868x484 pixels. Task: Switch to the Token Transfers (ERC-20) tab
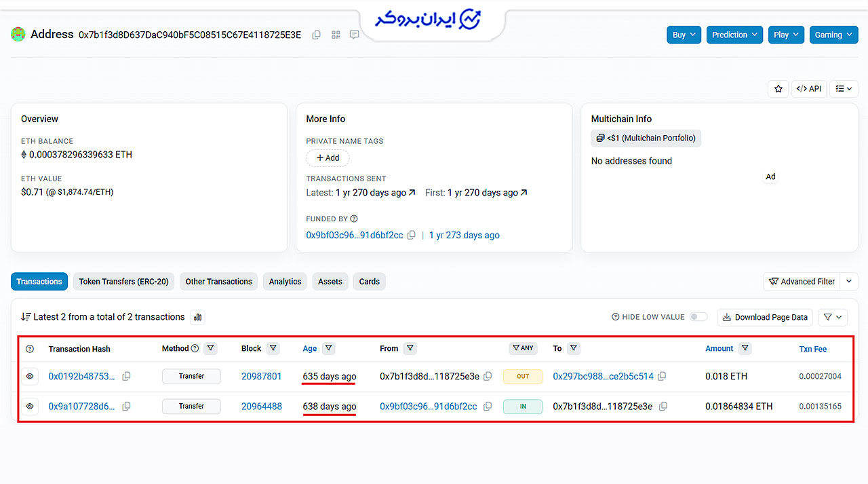[124, 282]
